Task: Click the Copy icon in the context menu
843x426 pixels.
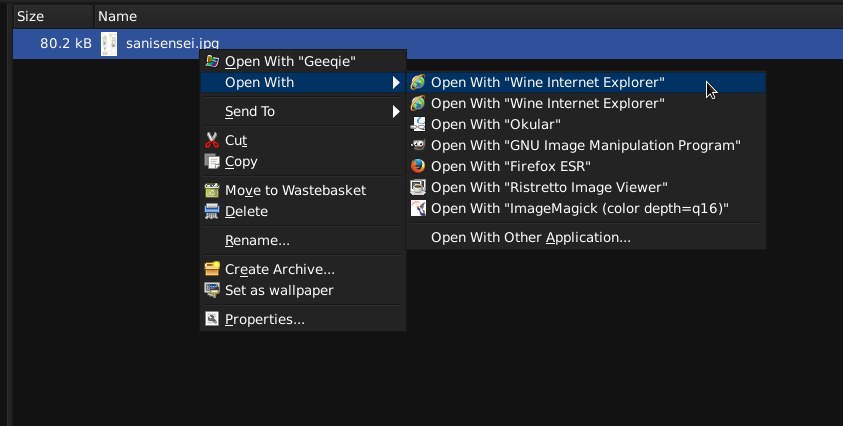Action: (211, 161)
